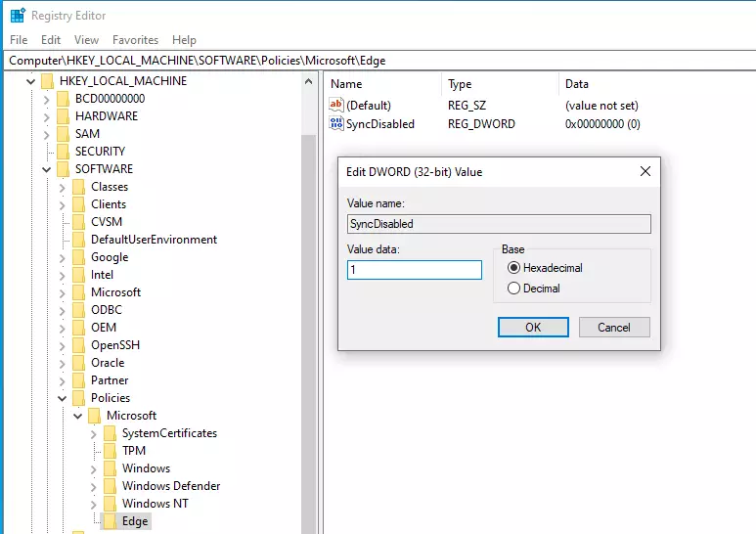Expand the BCD00000000 key
Viewport: 756px width, 534px height.
click(46, 100)
